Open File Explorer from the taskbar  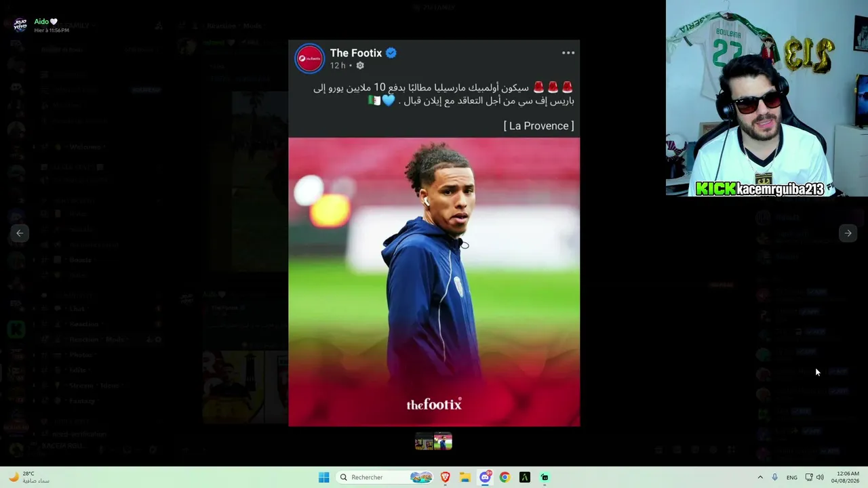click(x=465, y=477)
